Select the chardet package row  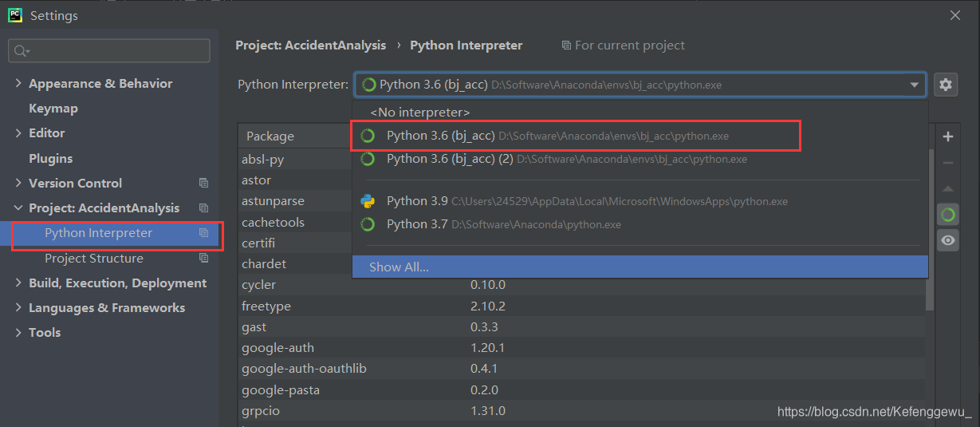[x=295, y=263]
